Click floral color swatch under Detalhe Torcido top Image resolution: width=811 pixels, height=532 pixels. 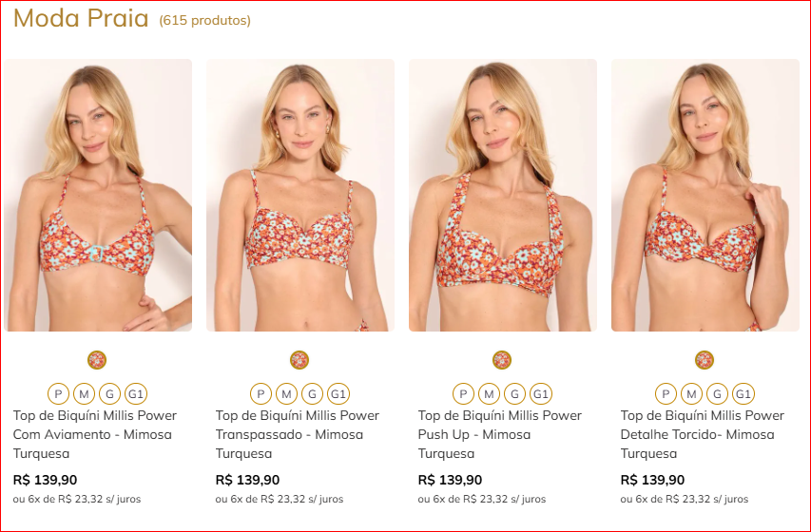(x=705, y=360)
